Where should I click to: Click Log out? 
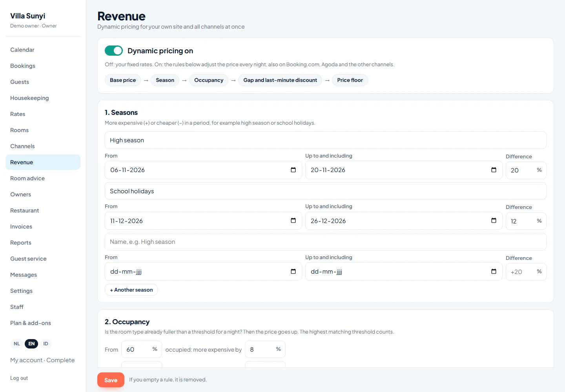pyautogui.click(x=19, y=378)
